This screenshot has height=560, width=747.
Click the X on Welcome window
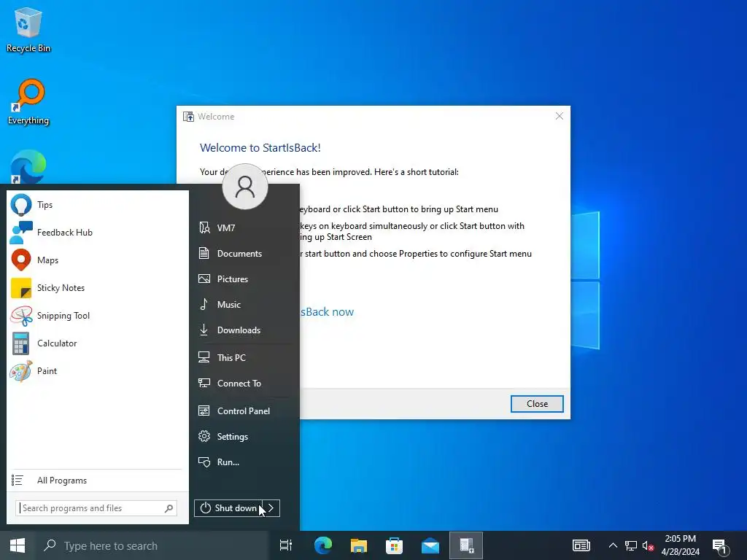(x=560, y=116)
